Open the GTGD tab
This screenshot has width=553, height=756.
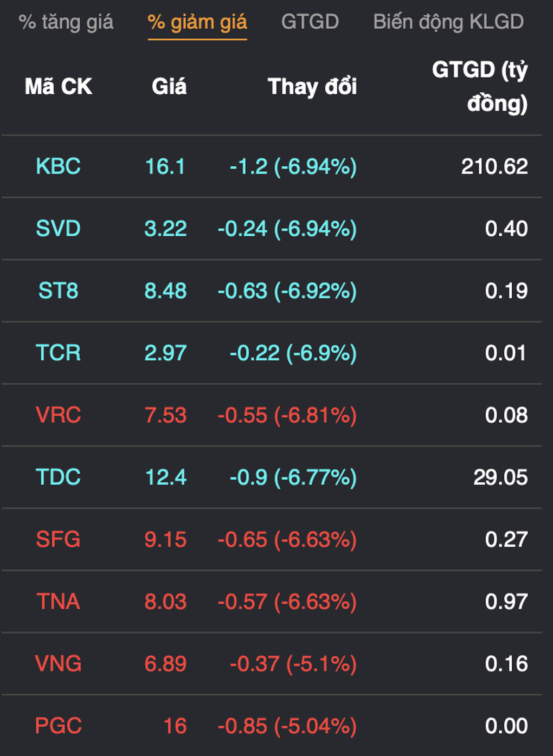coord(310,22)
